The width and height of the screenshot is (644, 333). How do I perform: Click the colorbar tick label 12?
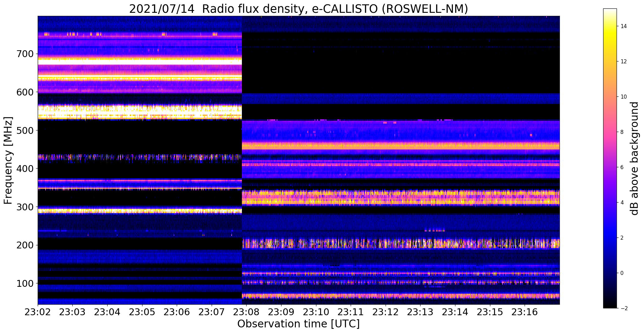coord(624,61)
